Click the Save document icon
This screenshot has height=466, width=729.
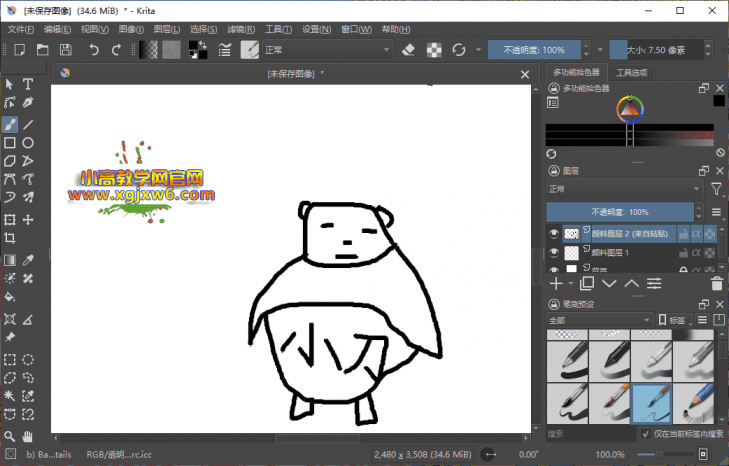(x=65, y=49)
